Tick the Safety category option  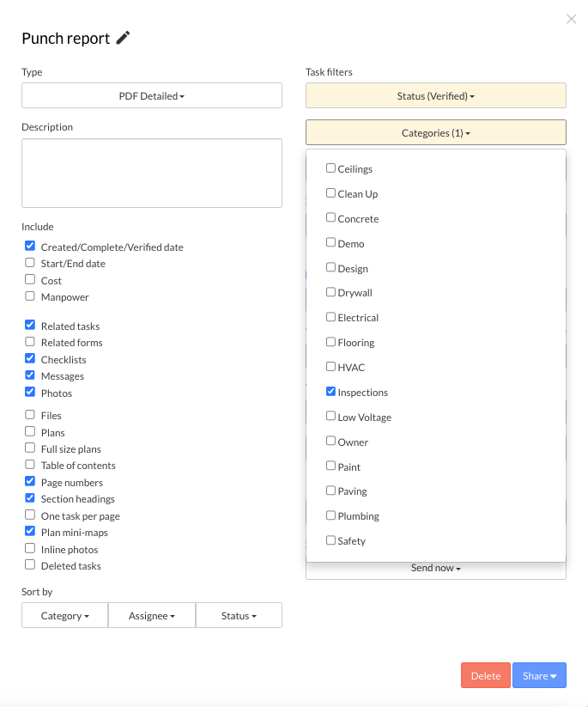330,541
